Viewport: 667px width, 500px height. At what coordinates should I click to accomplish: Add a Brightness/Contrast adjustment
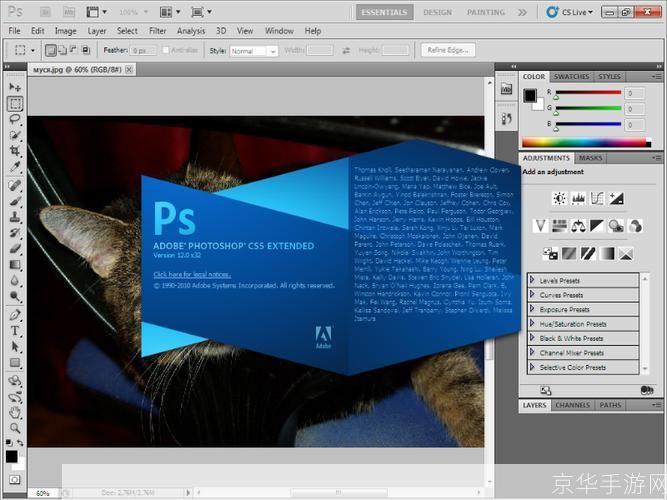[559, 198]
